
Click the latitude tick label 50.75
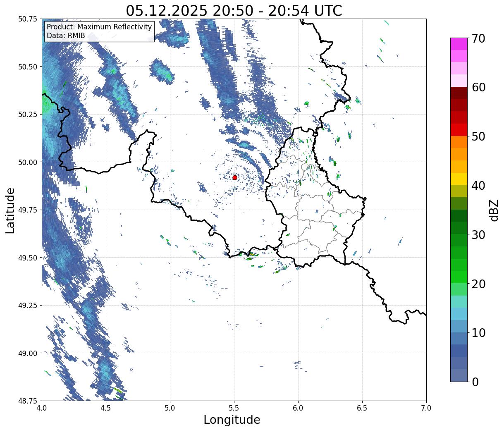pyautogui.click(x=29, y=19)
